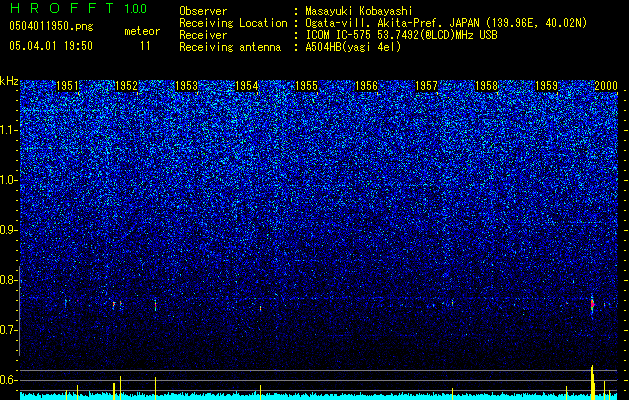Click the 0.9 kHz axis label
The image size is (629, 400).
coord(8,230)
